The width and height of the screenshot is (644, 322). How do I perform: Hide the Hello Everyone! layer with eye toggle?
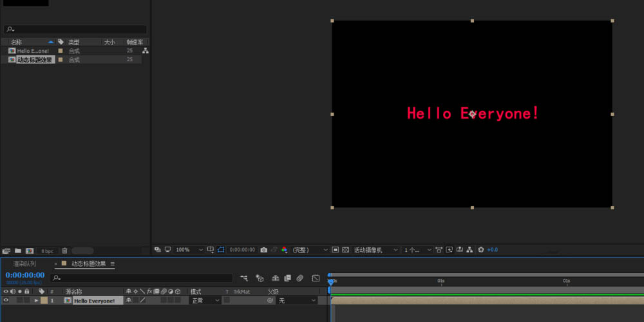point(6,301)
